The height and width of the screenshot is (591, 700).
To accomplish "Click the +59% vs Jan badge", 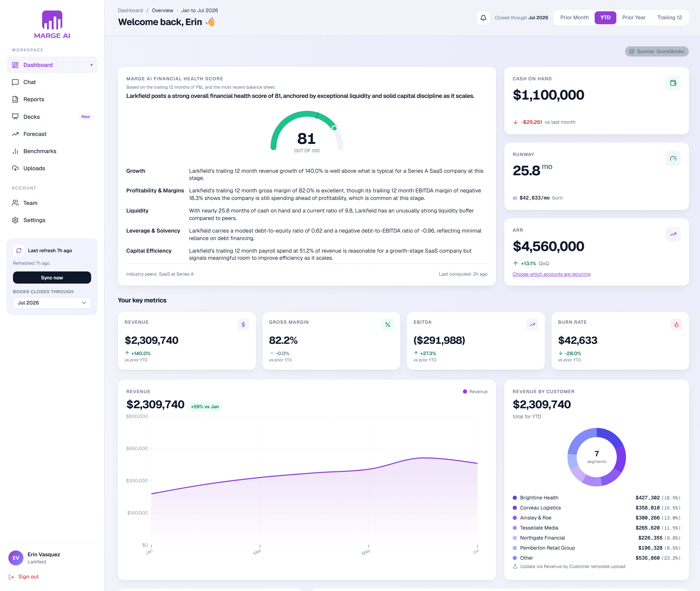I will [x=205, y=407].
